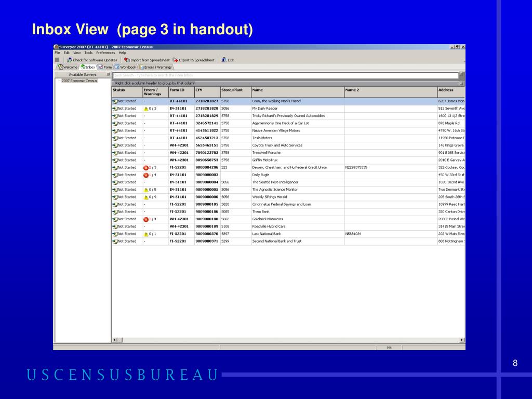Open the Tools menu
The image size is (532, 399).
88,53
